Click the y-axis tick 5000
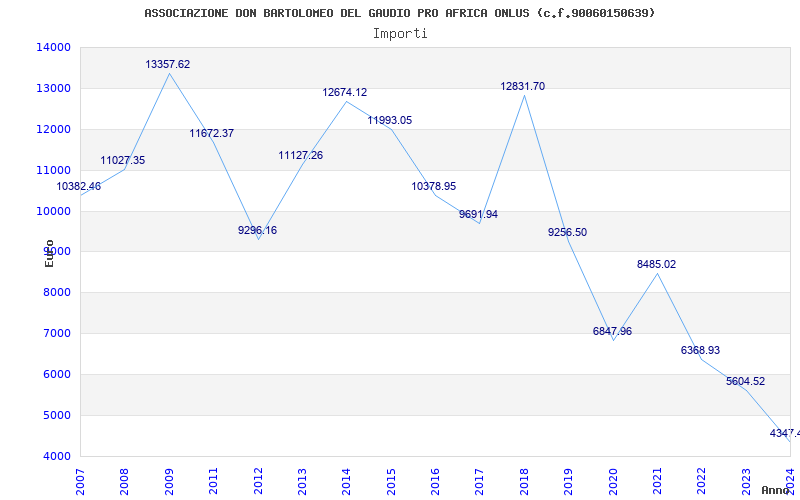 (x=56, y=415)
